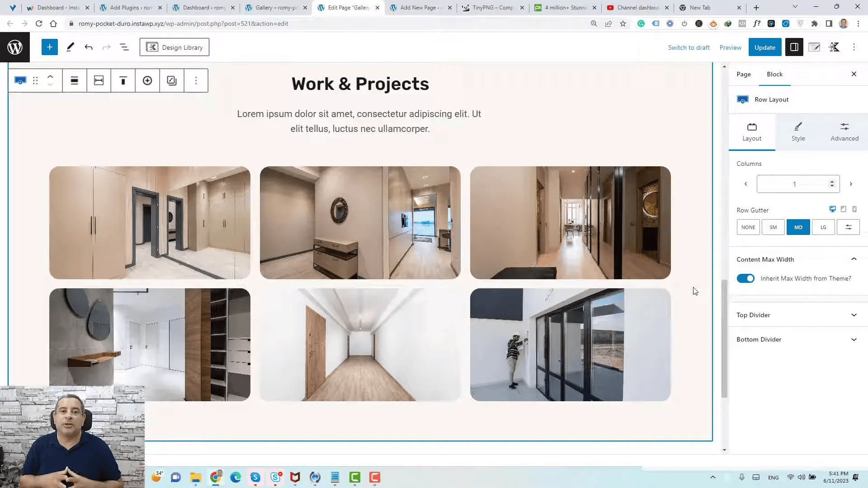Click the Columns number input
Image resolution: width=868 pixels, height=488 pixels.
[x=798, y=184]
